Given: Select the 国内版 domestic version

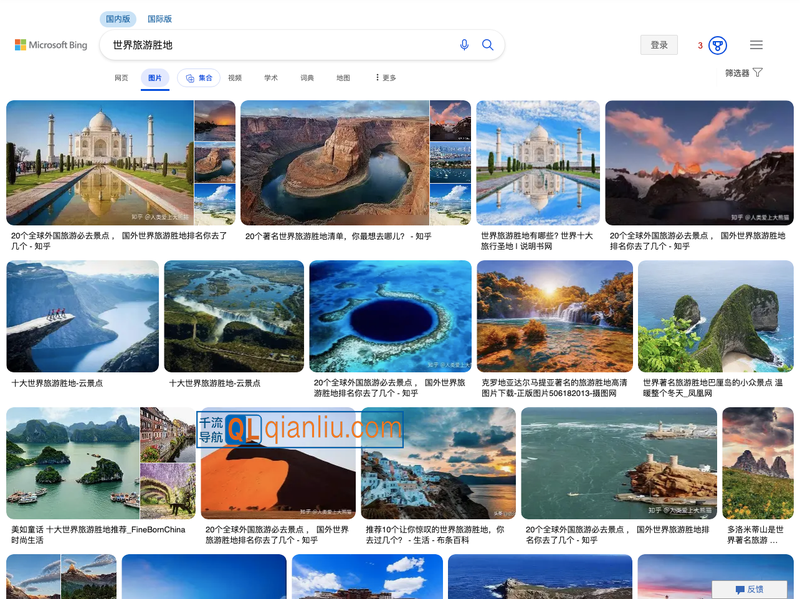Looking at the screenshot, I should (117, 18).
